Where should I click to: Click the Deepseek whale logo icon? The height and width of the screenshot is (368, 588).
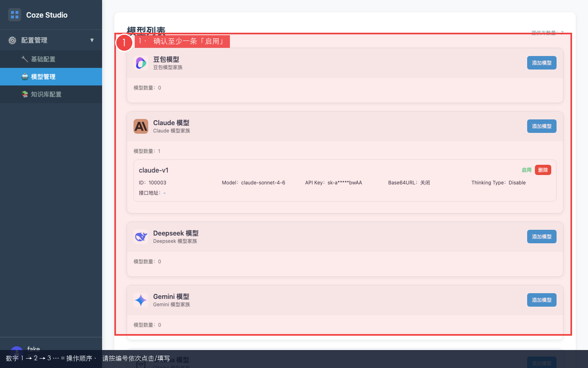141,237
